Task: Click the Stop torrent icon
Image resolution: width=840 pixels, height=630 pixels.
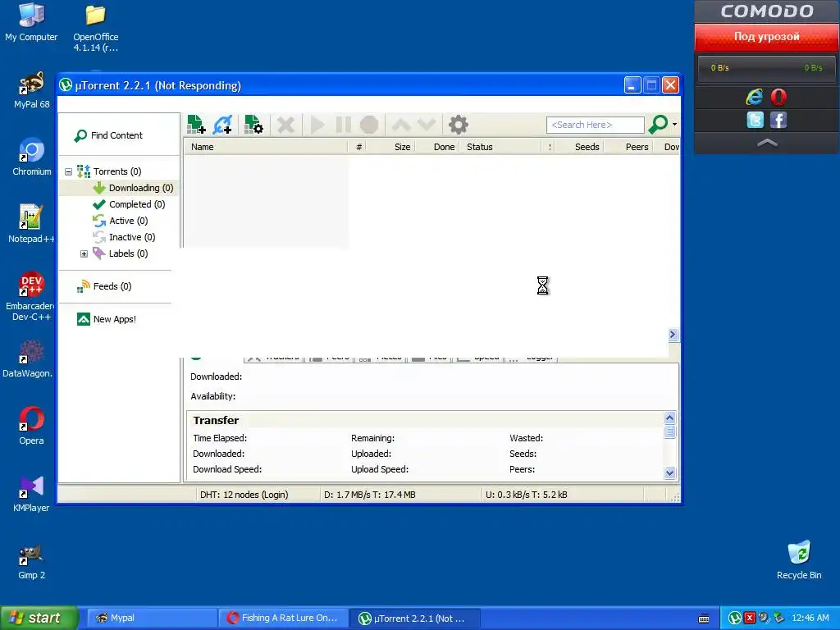Action: [369, 125]
